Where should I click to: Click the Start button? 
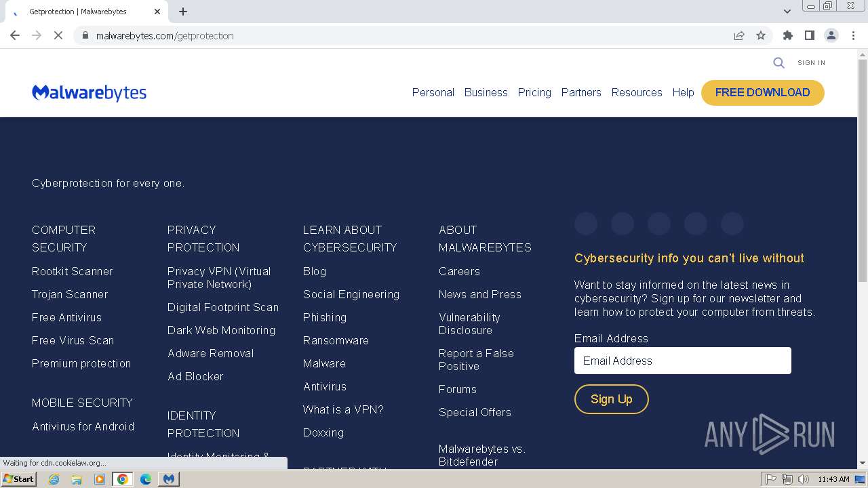click(19, 479)
